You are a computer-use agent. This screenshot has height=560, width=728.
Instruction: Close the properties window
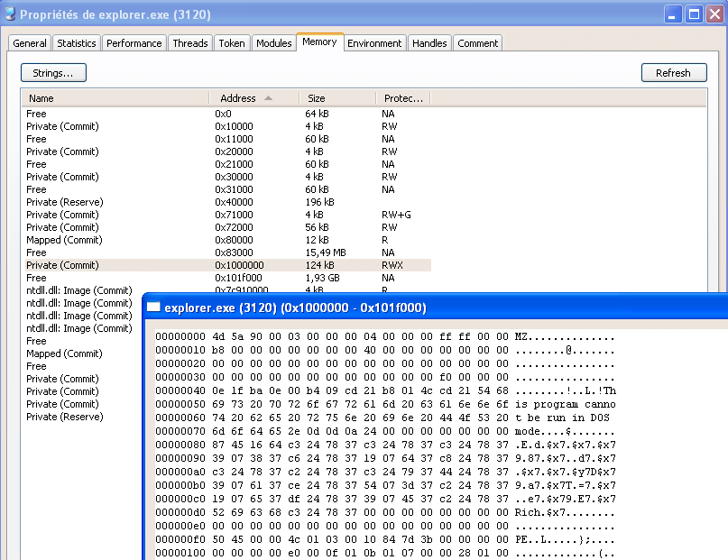tap(715, 14)
